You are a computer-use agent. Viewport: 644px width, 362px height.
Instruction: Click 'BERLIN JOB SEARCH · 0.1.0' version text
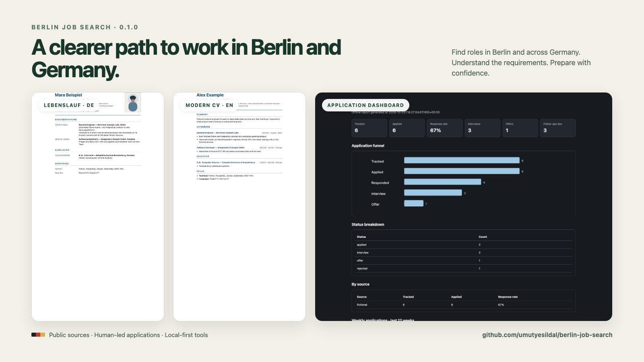point(85,27)
